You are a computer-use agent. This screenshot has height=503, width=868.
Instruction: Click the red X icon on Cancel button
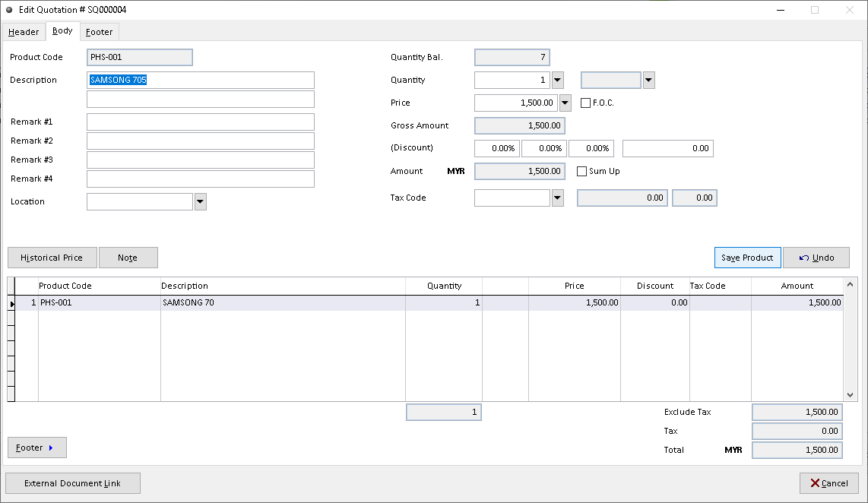pos(816,483)
